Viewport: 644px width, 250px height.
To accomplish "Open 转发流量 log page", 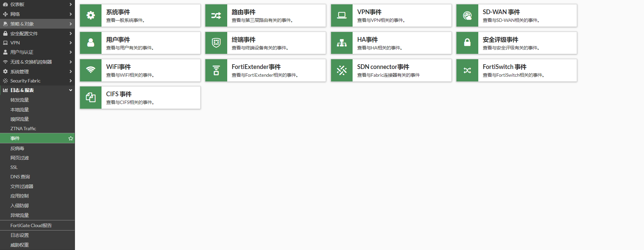I will tap(19, 100).
